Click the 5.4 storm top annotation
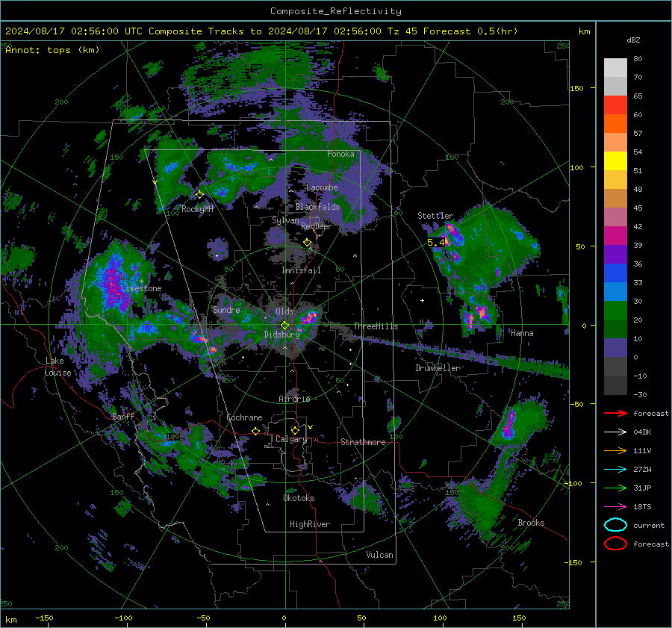Viewport: 672px width, 628px height. coord(436,243)
